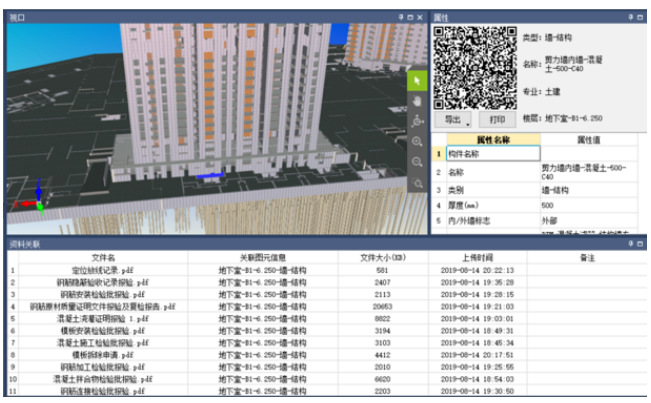This screenshot has height=403, width=651.
Task: Click the 打印 print button
Action: click(x=497, y=120)
